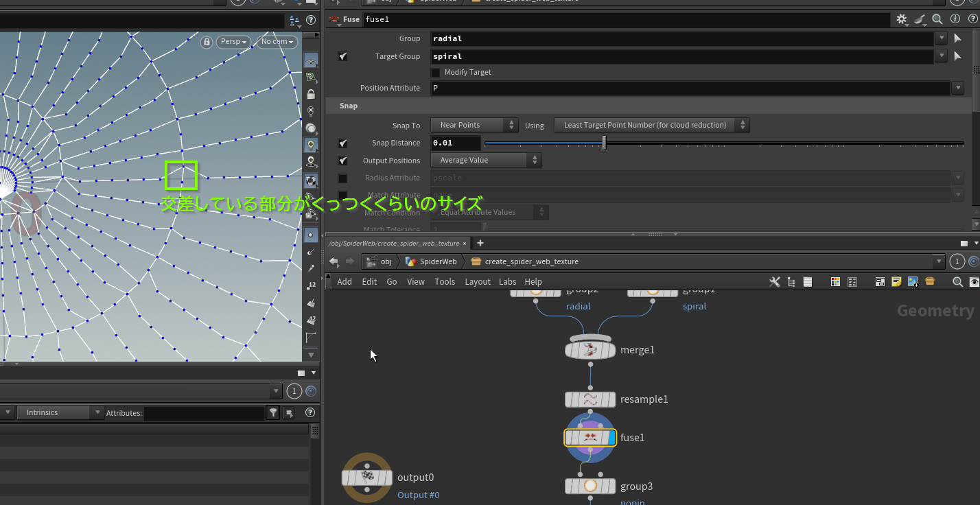Select the resample1 node

point(590,399)
